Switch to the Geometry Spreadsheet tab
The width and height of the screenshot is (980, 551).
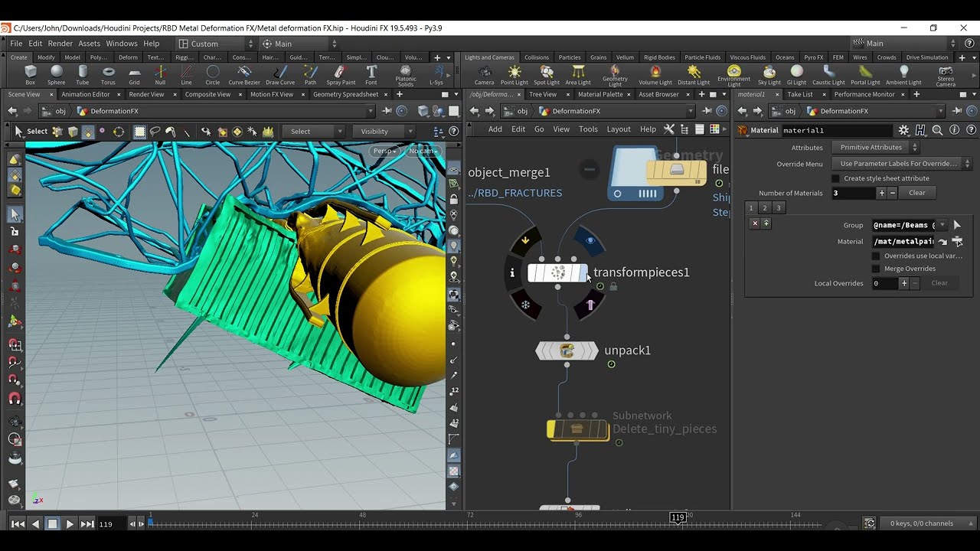pyautogui.click(x=345, y=94)
